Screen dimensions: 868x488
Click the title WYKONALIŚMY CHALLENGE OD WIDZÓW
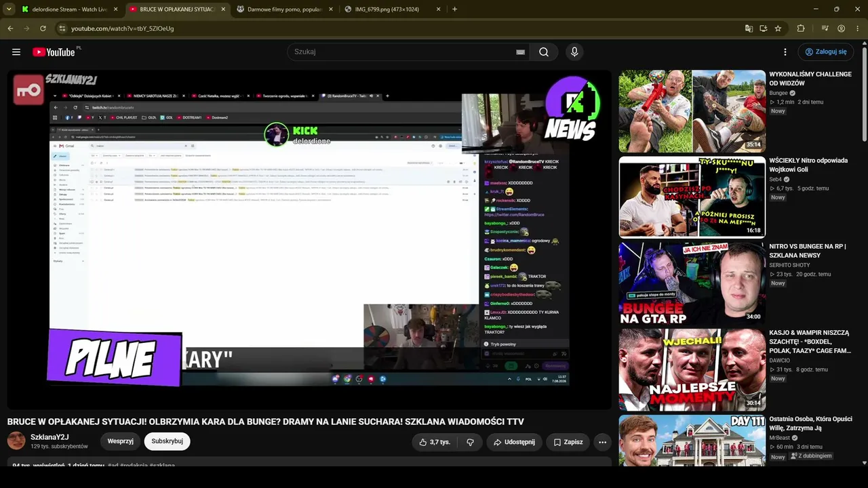(810, 79)
